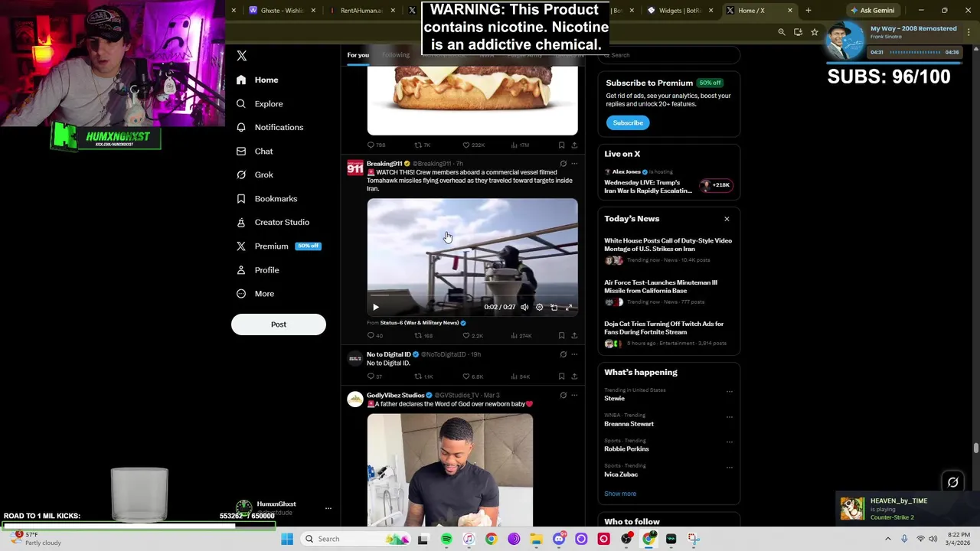Like the No to Digital ID post

pyautogui.click(x=472, y=377)
